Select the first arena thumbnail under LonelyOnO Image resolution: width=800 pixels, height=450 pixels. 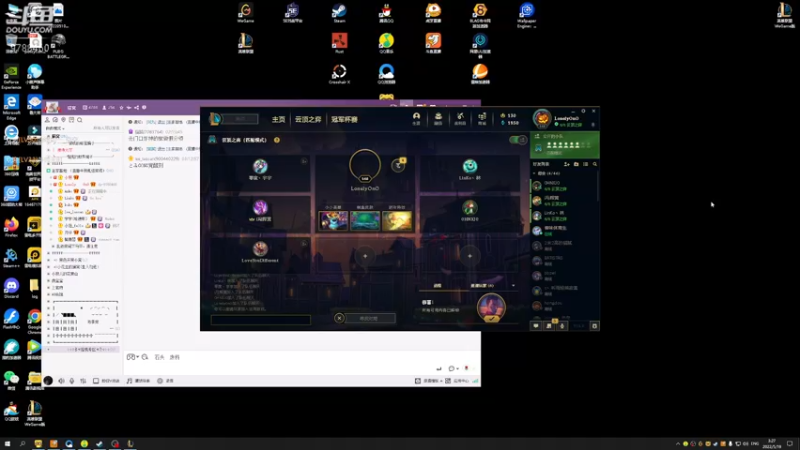(333, 221)
